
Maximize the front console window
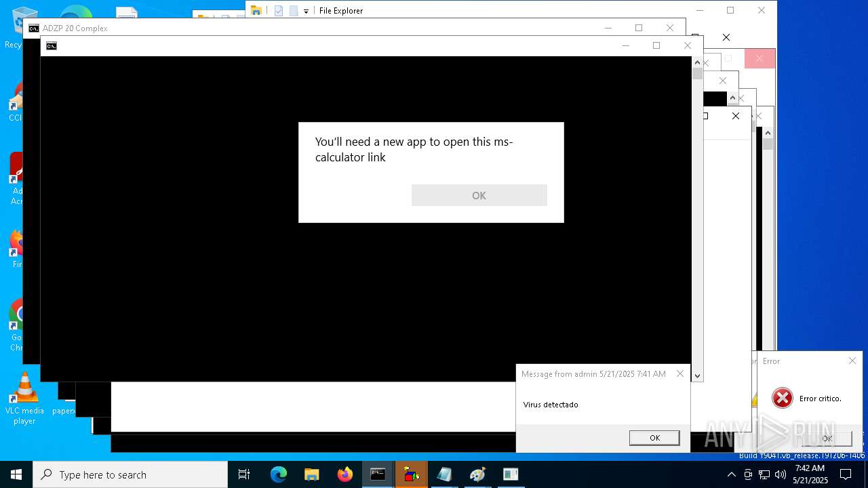click(x=656, y=45)
